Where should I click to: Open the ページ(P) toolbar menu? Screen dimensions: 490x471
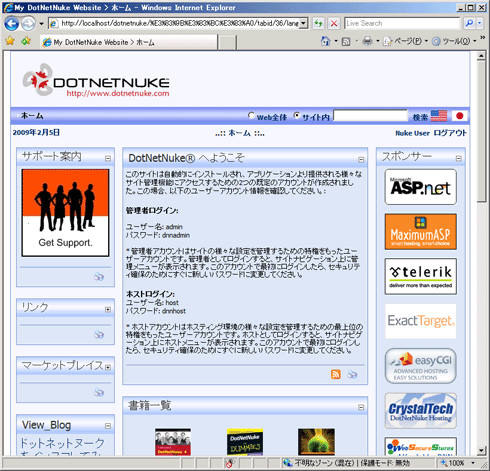point(405,41)
